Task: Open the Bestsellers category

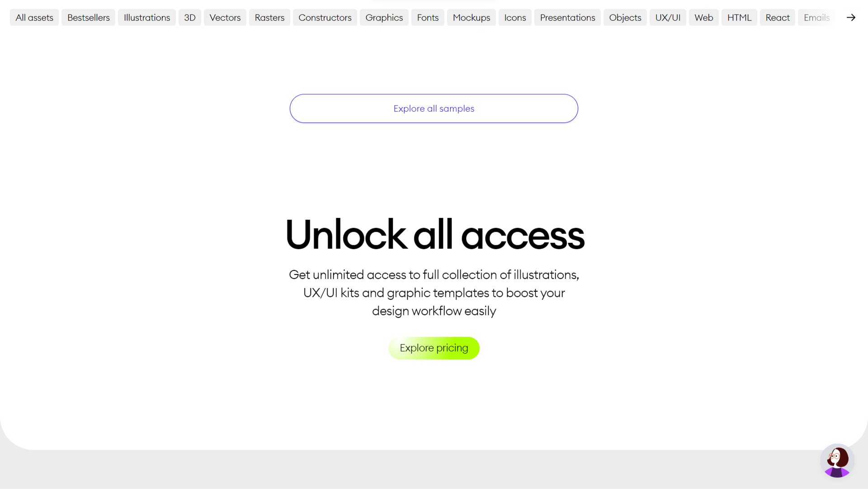Action: (89, 18)
